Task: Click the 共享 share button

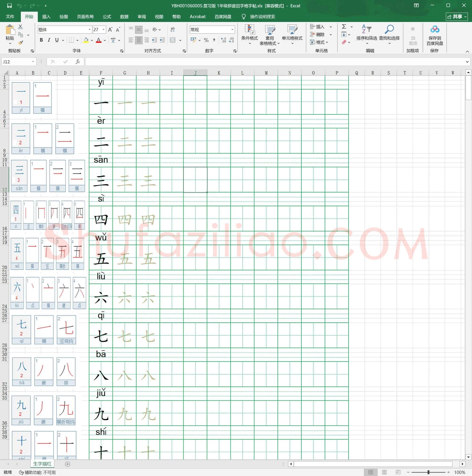Action: tap(457, 17)
